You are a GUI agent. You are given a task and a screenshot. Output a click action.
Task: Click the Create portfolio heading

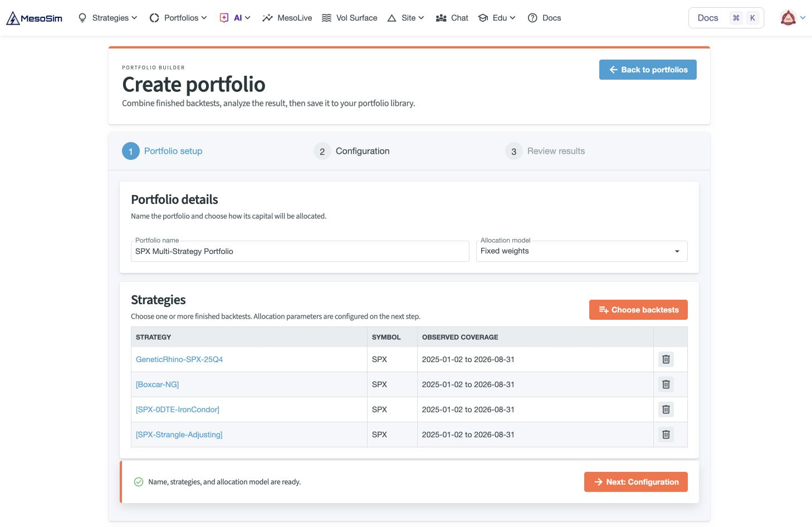coord(194,85)
